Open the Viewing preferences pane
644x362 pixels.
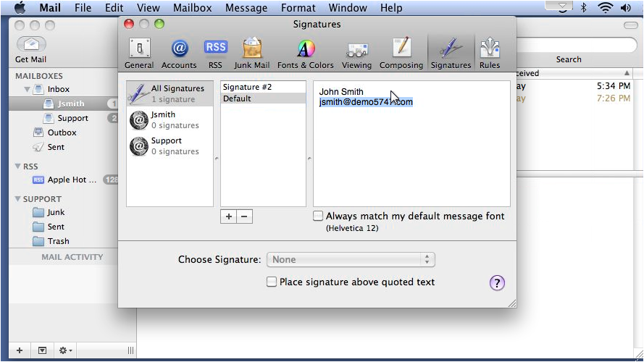[x=356, y=54]
